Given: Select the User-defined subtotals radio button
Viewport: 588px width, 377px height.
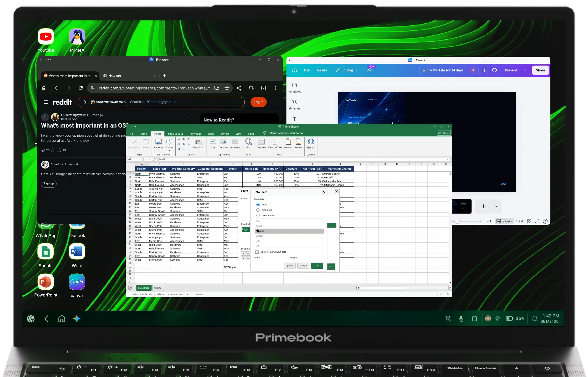Looking at the screenshot, I should [x=258, y=215].
